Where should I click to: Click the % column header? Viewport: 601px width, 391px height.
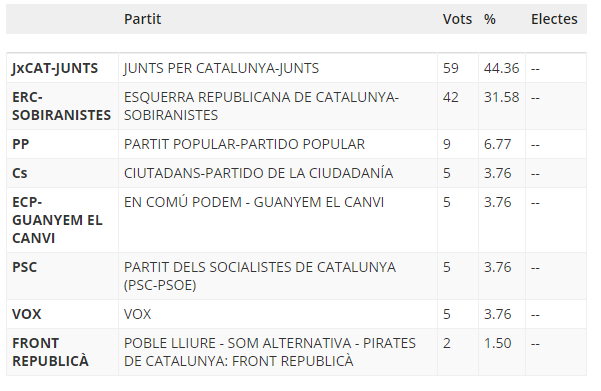[489, 19]
